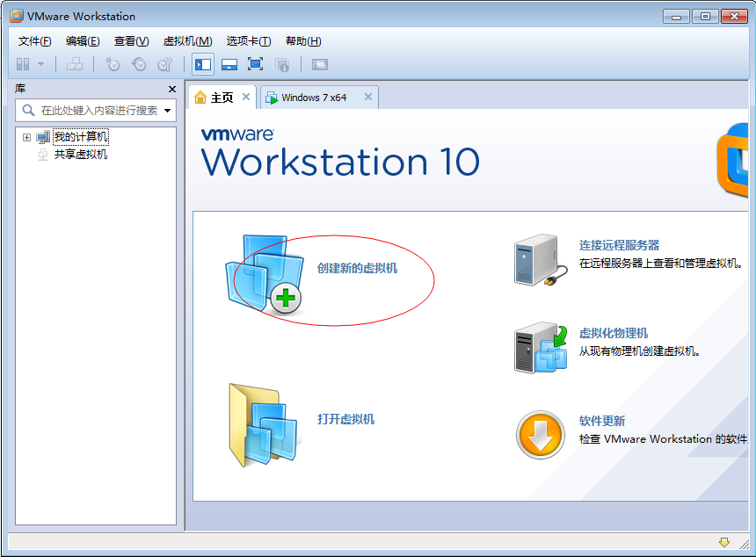This screenshot has width=756, height=557.
Task: Open the 编辑(E) menu
Action: 83,41
